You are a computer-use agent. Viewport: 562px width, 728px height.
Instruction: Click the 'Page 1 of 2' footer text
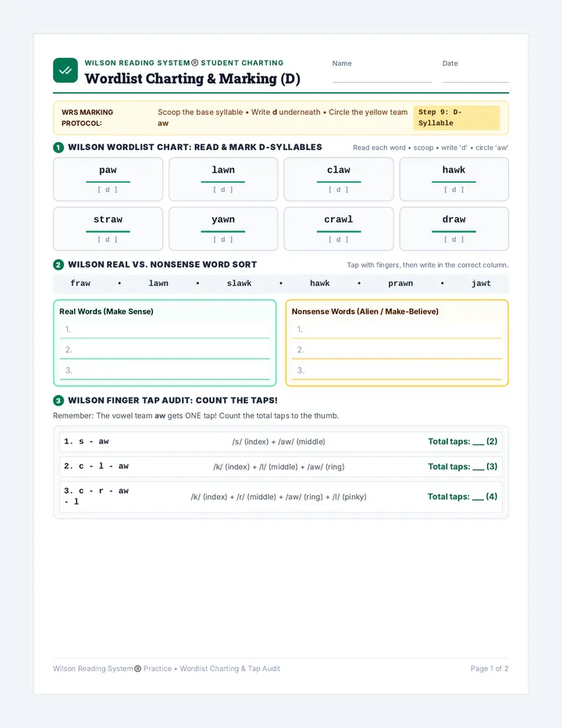click(489, 669)
